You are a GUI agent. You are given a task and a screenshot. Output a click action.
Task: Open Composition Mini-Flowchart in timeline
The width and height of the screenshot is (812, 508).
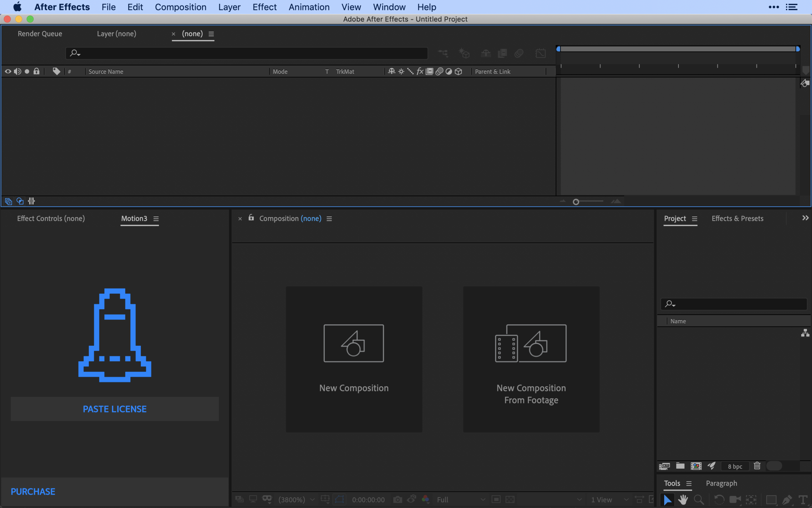point(443,53)
